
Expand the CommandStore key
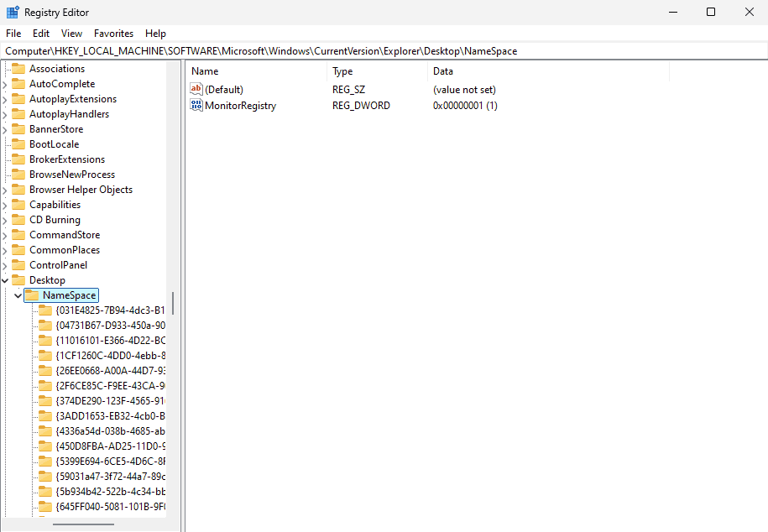5,235
